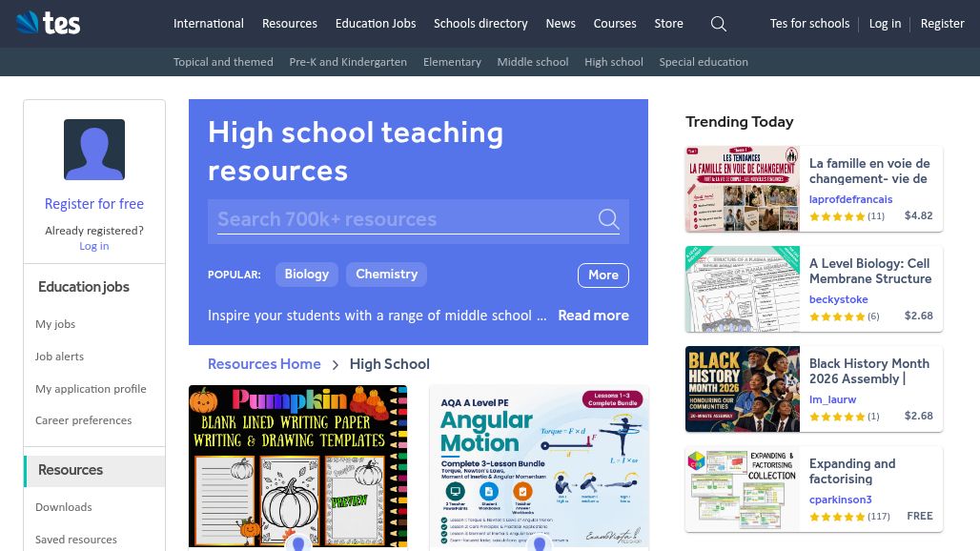Open A Level Biology: Cell Membrane title
This screenshot has width=980, height=551.
pos(870,271)
